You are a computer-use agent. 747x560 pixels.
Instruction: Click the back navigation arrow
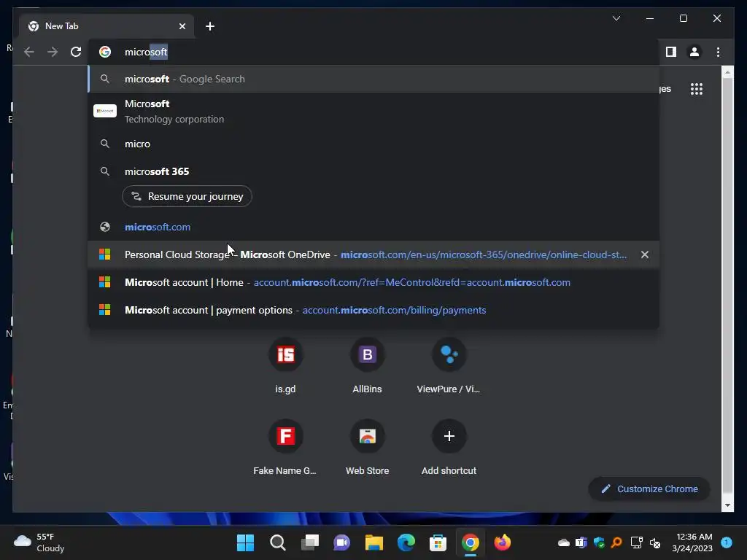(x=29, y=52)
